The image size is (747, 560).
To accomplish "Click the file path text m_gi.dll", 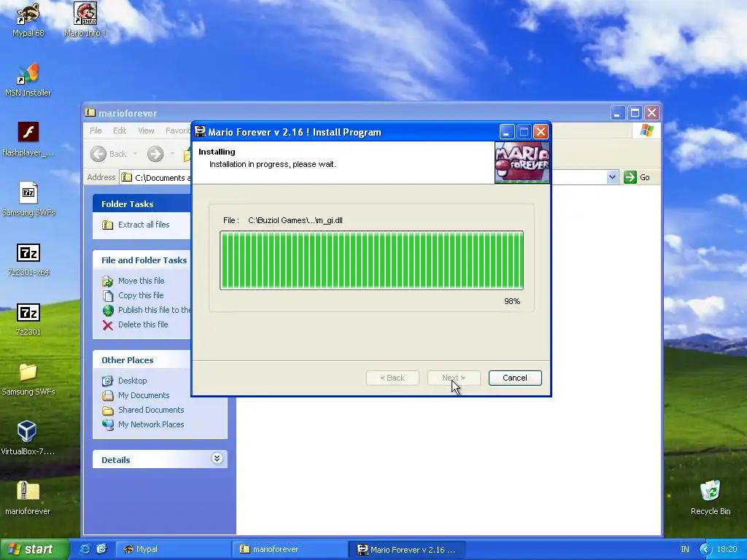I will (x=295, y=220).
